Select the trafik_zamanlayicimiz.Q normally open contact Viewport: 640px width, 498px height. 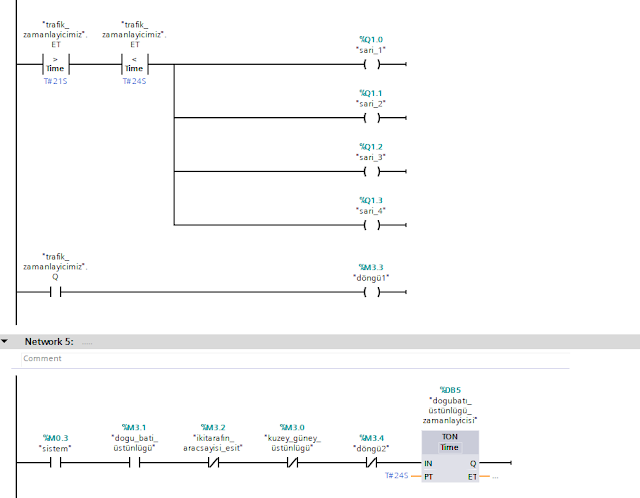click(x=56, y=292)
